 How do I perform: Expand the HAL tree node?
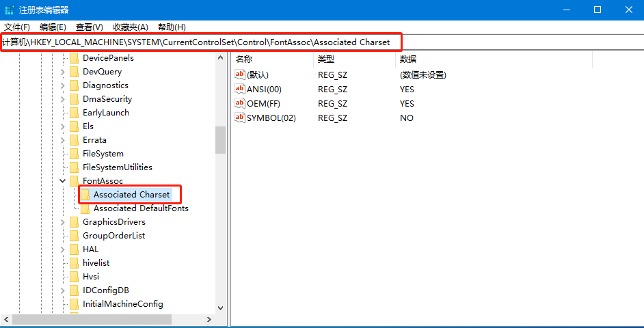point(62,249)
